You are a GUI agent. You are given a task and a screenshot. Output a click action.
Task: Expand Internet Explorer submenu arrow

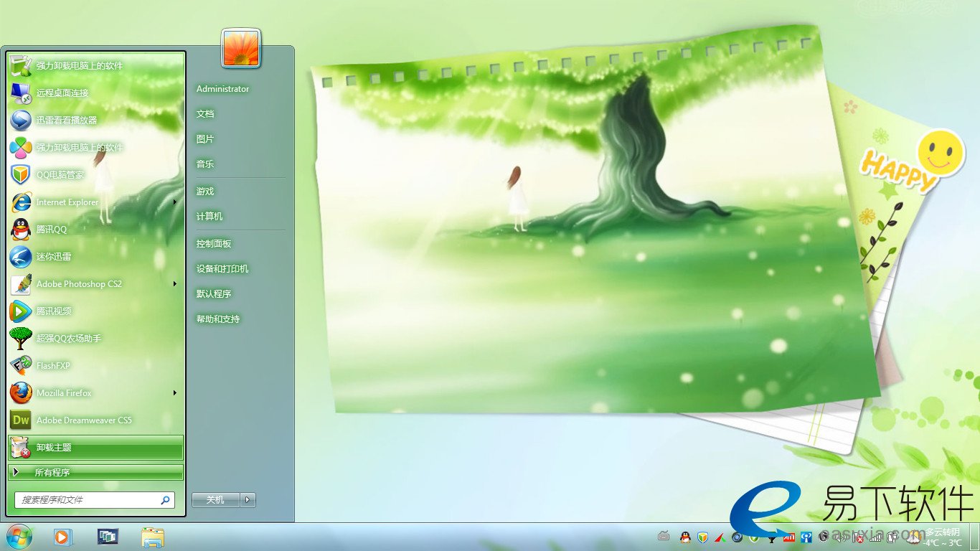pyautogui.click(x=174, y=202)
